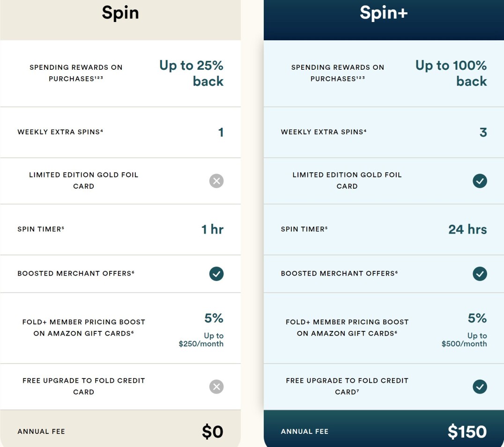This screenshot has height=447, width=504.
Task: Click the Spin timer '1 hr' value
Action: click(212, 229)
